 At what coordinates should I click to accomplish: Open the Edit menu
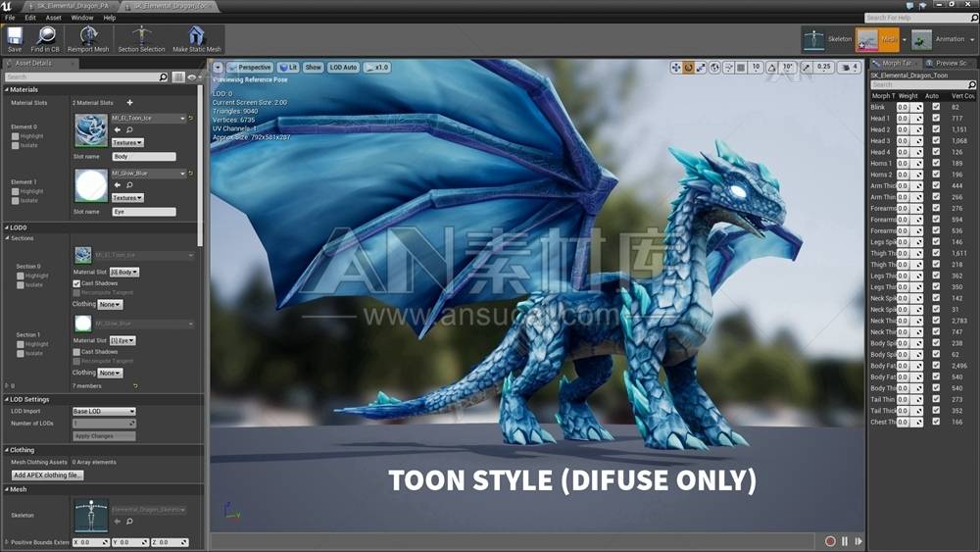[x=30, y=18]
